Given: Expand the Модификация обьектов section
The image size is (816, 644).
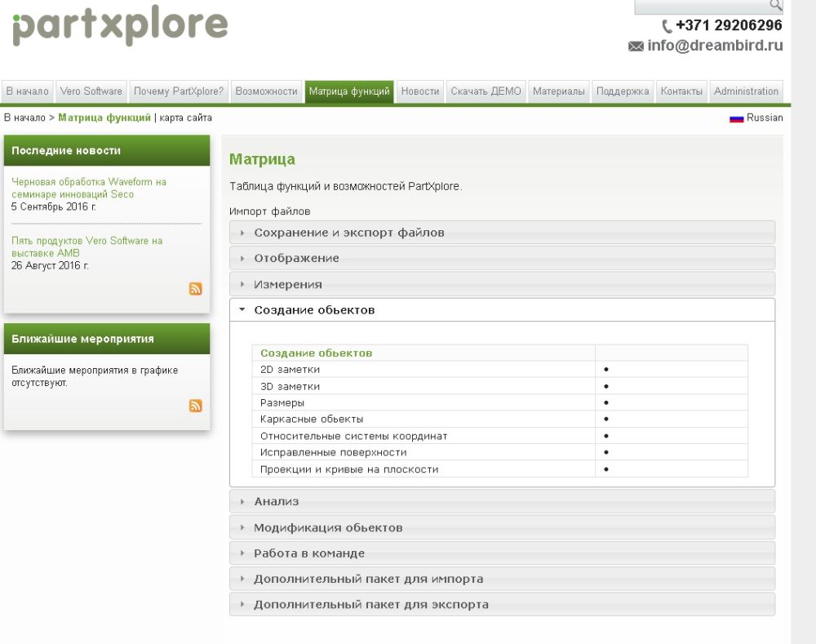Looking at the screenshot, I should (502, 527).
